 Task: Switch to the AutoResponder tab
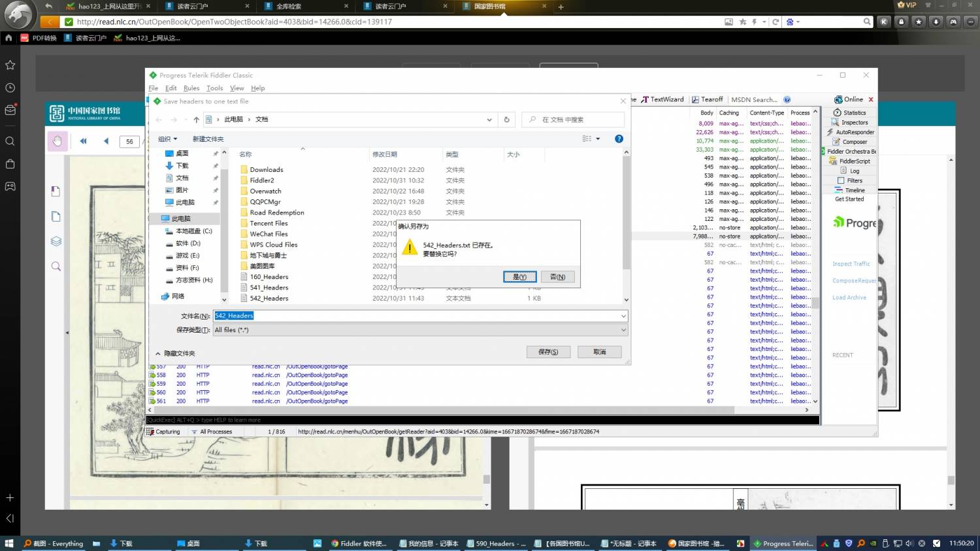click(x=854, y=132)
